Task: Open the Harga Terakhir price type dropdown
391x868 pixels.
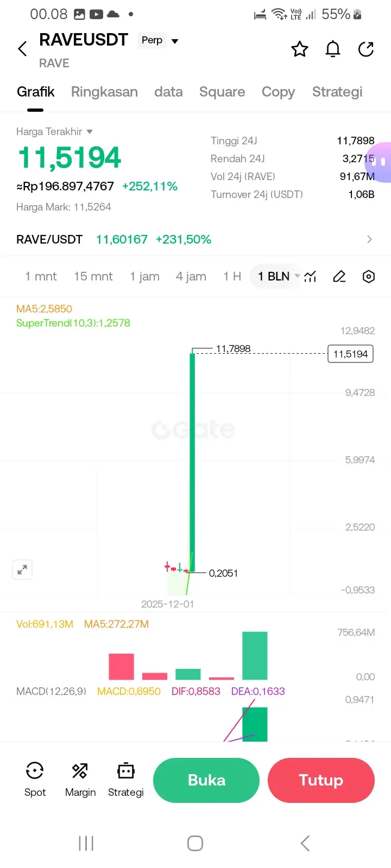Action: (54, 132)
